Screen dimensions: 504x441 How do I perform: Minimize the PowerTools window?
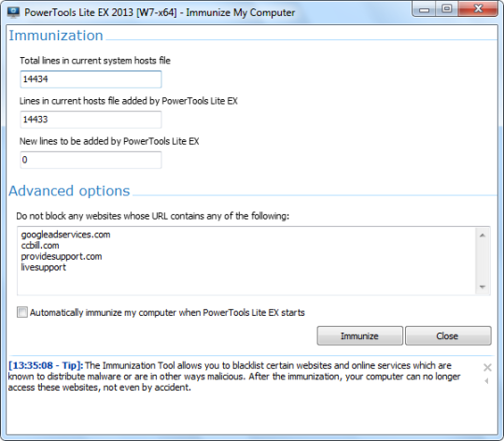click(x=424, y=9)
